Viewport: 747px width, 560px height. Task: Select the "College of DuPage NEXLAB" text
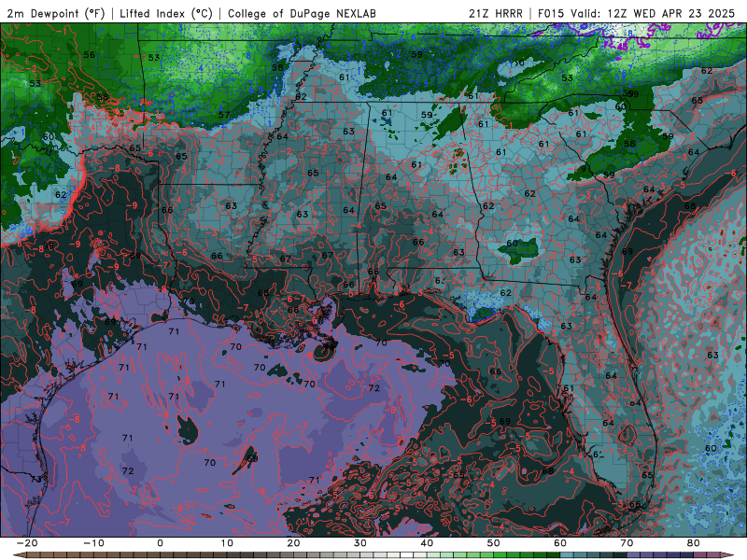click(x=302, y=13)
